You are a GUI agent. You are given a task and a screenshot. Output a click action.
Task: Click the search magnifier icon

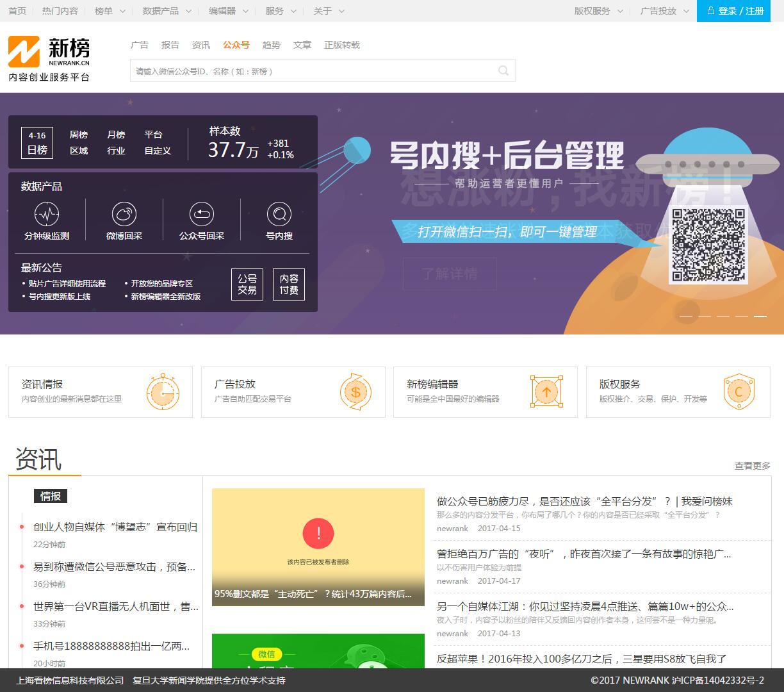tap(503, 70)
